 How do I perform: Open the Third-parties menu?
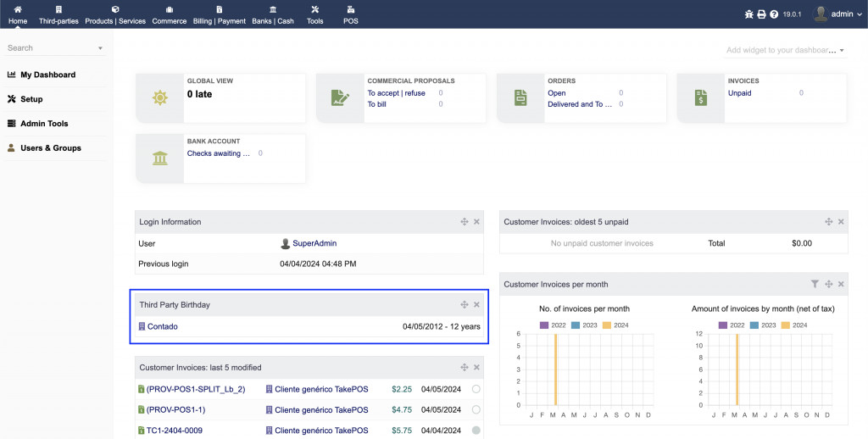click(x=58, y=14)
